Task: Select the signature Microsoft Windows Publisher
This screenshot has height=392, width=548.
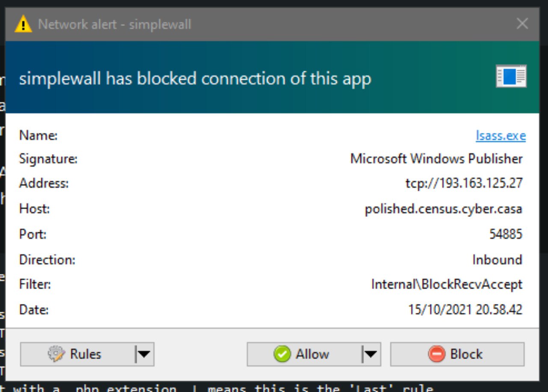Action: 436,159
